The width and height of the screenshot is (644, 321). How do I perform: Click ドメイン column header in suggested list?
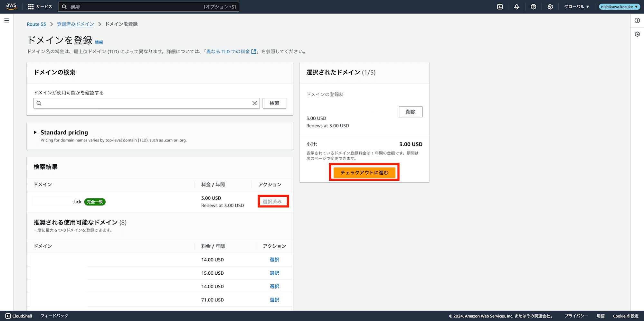click(43, 246)
